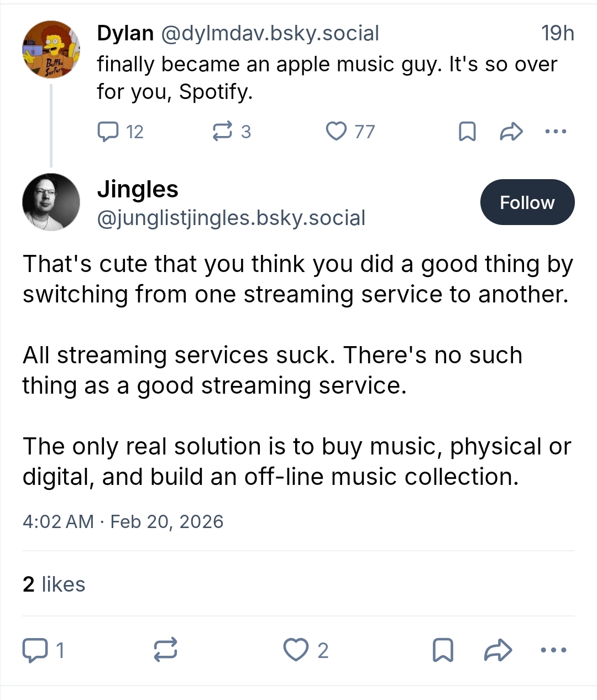Share Jingles' post via arrow icon
Viewport: 597px width, 700px height.
click(498, 650)
